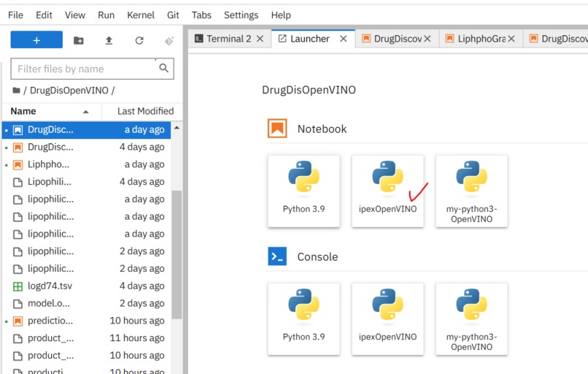The height and width of the screenshot is (374, 588).
Task: Click the upload files icon
Action: pos(109,40)
